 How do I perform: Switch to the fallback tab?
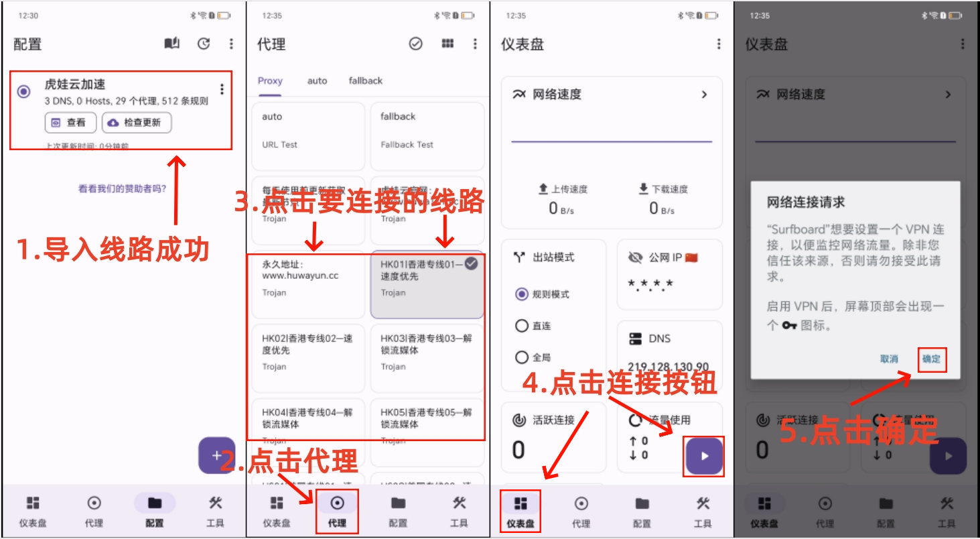point(365,81)
